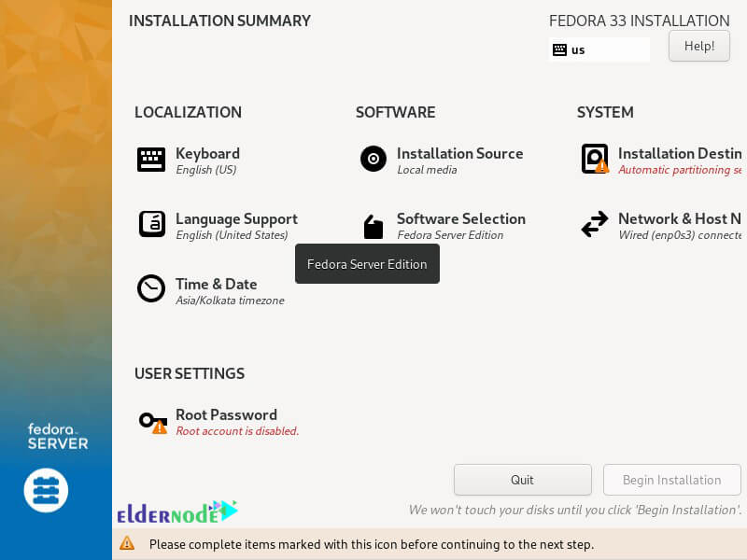Viewport: 747px width, 560px height.
Task: Open the Installation Source disc icon
Action: click(373, 159)
